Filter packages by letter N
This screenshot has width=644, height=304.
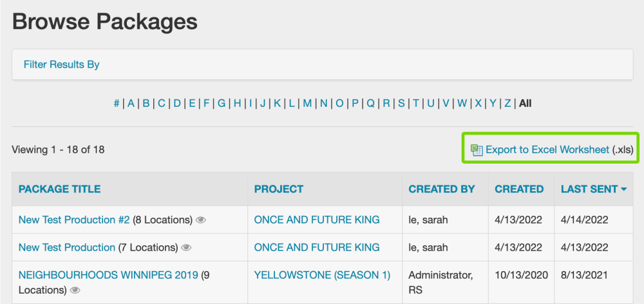click(323, 103)
